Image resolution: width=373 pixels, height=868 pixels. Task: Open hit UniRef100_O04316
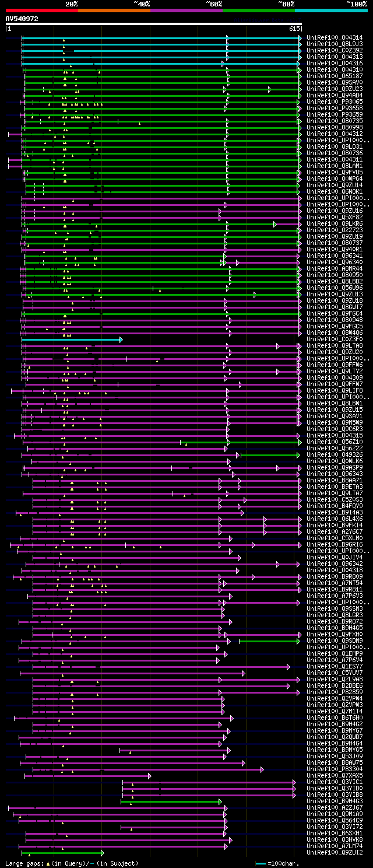[335, 64]
